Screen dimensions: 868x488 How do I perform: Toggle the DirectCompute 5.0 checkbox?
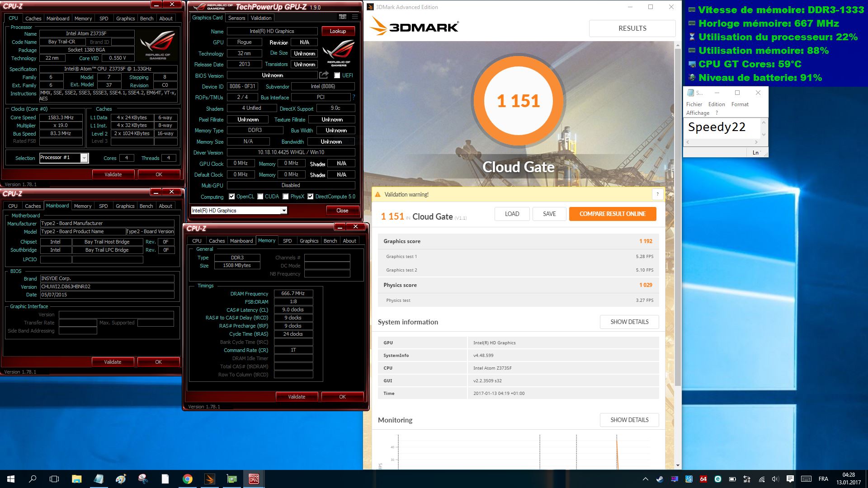point(311,197)
